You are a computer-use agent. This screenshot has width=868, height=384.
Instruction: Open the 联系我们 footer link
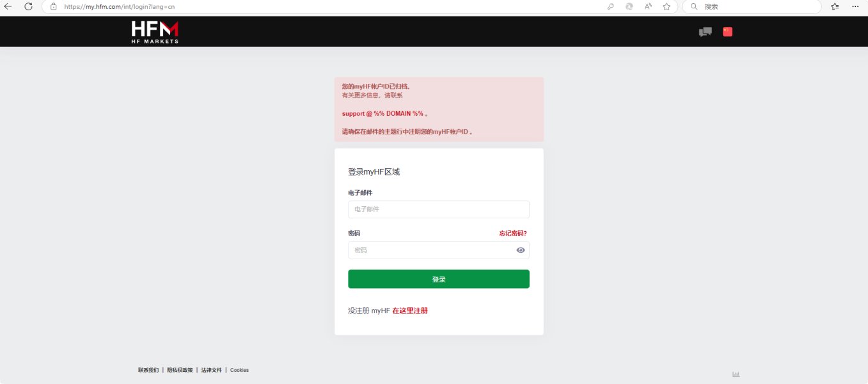[x=148, y=370]
